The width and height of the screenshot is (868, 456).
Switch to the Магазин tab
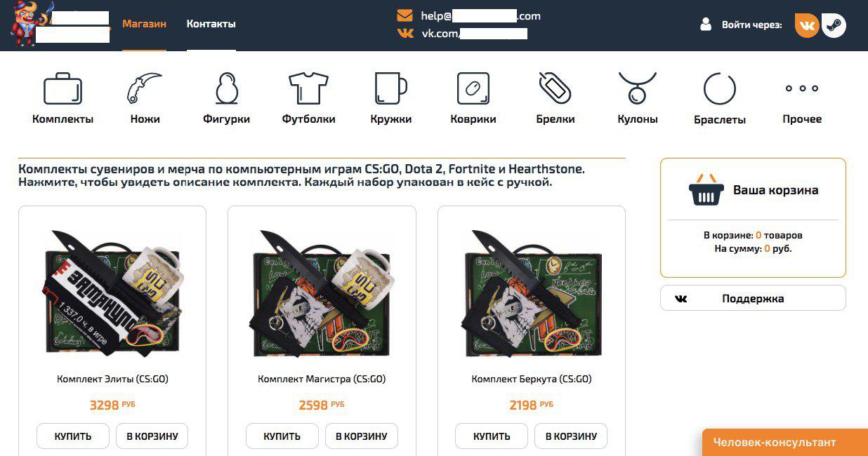pos(144,24)
